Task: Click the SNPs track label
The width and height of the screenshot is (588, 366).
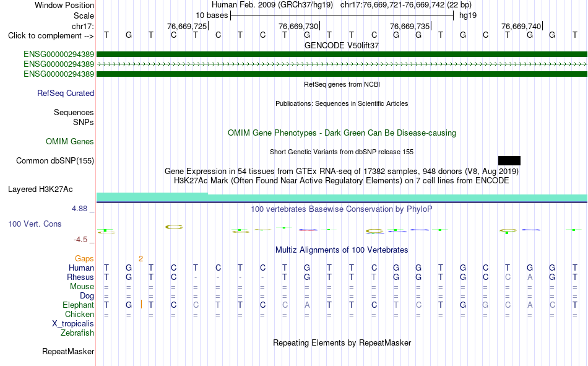Action: click(x=84, y=123)
